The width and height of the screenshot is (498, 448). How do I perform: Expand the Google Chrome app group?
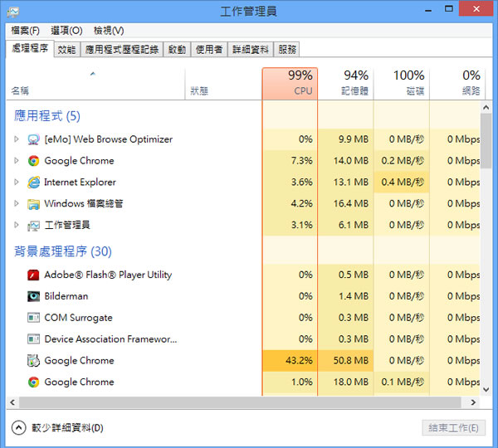tap(17, 161)
